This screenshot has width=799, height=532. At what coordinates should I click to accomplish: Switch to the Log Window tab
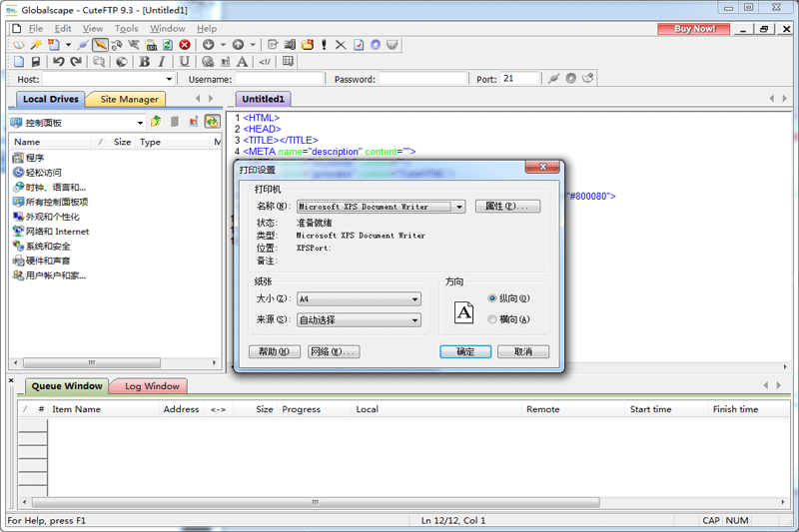click(152, 386)
